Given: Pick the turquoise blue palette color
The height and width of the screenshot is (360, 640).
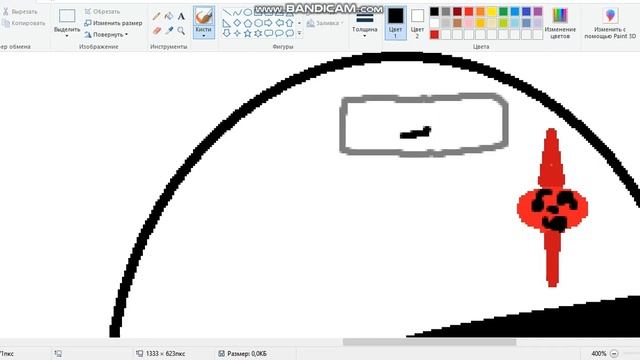Looking at the screenshot, I should (515, 11).
